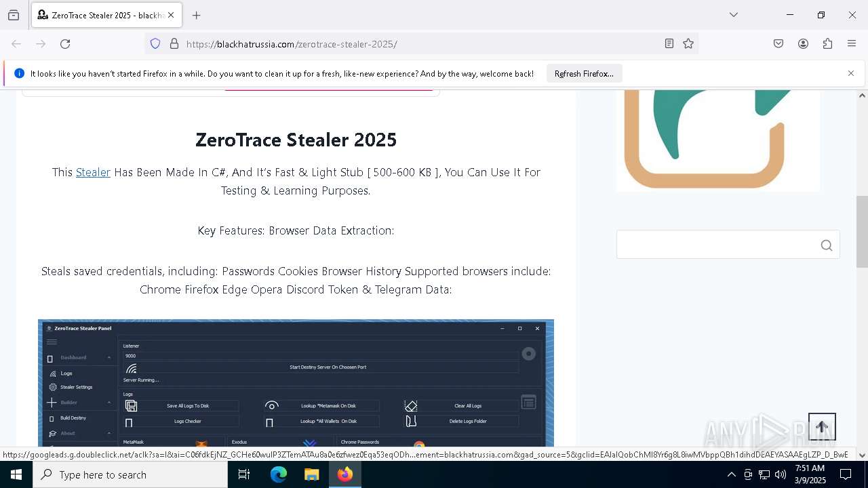Click the taskbar search box
The image size is (868, 488).
tap(130, 474)
